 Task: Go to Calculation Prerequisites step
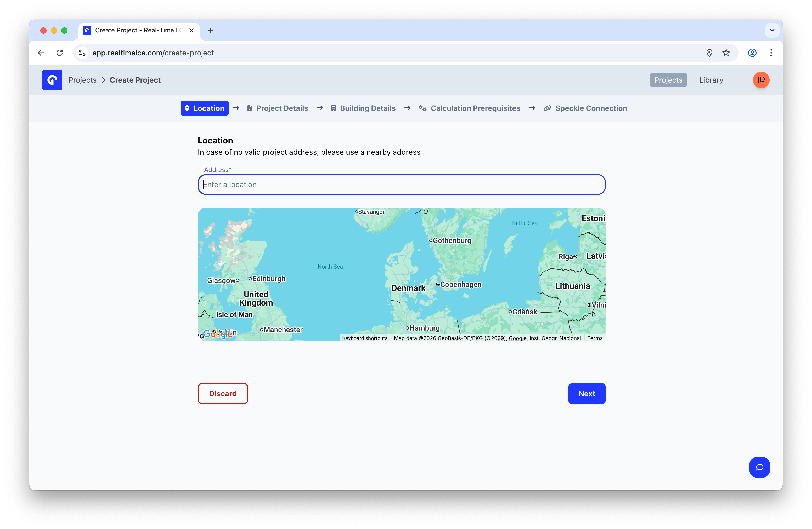(470, 108)
